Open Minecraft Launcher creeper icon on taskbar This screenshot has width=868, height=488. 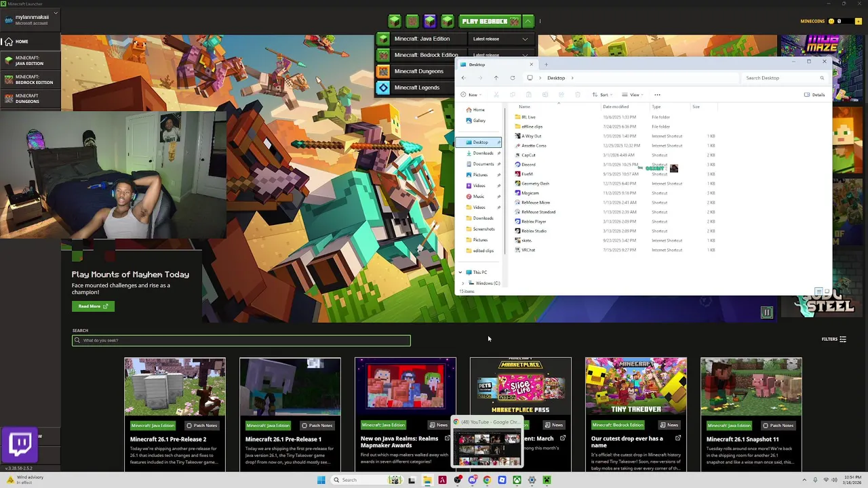[x=547, y=480]
